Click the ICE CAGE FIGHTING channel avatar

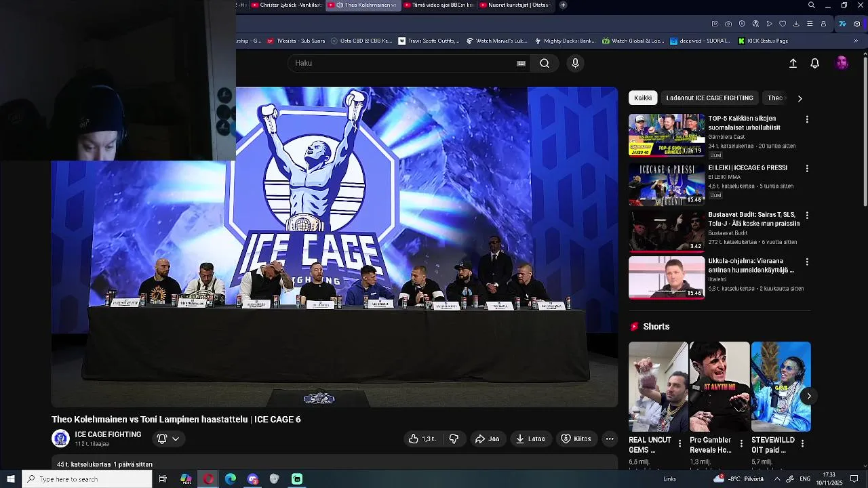coord(60,439)
